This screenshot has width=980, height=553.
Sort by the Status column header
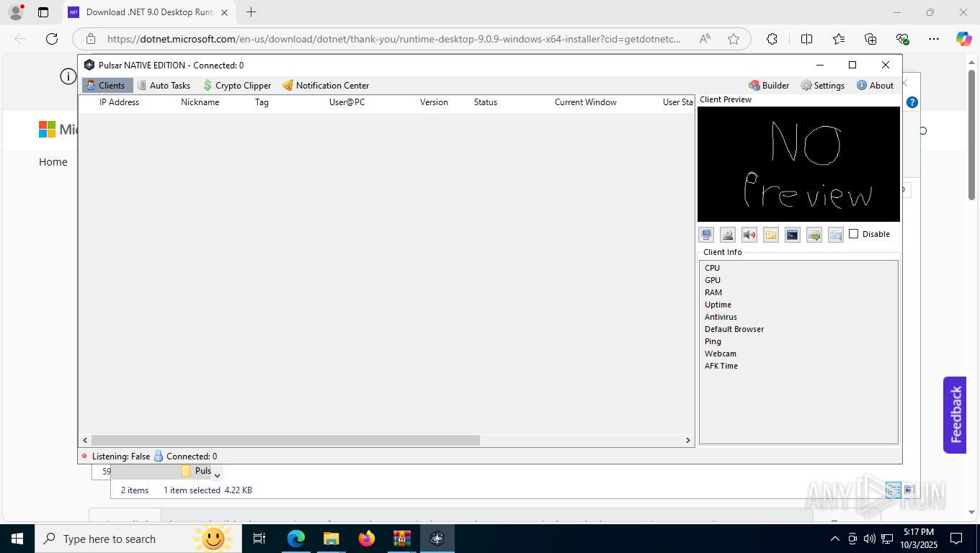486,102
